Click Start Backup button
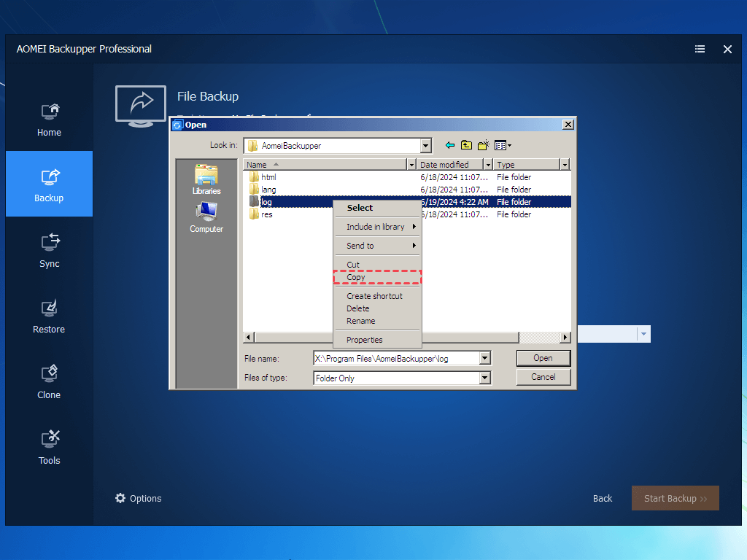Screen dimensions: 747x560 [x=675, y=498]
